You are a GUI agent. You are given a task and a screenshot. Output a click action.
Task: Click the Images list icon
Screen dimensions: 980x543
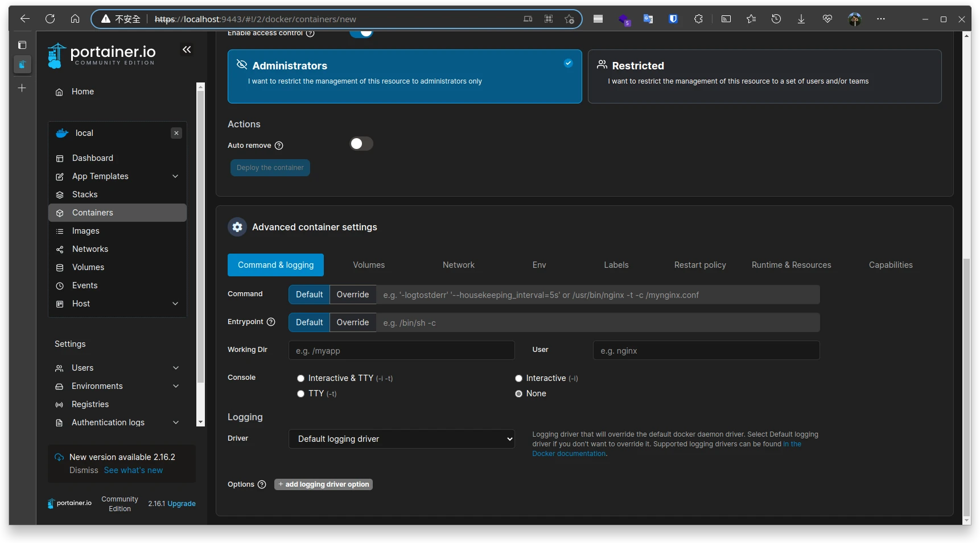(60, 231)
